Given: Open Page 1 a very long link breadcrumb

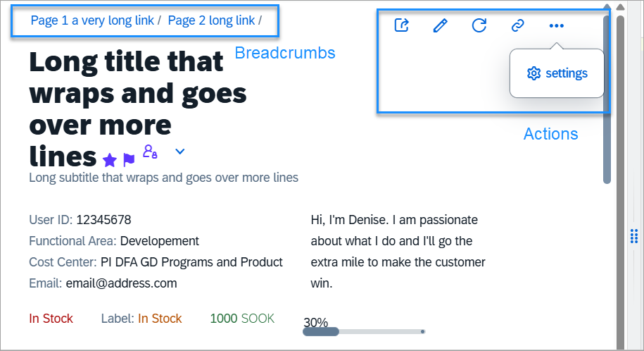Looking at the screenshot, I should click(92, 20).
